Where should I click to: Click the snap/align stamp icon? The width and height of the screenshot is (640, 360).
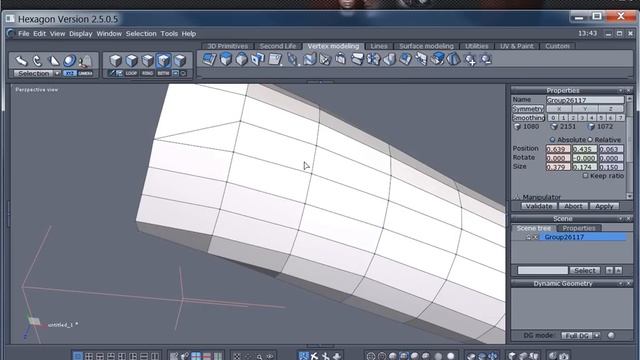tap(85, 61)
